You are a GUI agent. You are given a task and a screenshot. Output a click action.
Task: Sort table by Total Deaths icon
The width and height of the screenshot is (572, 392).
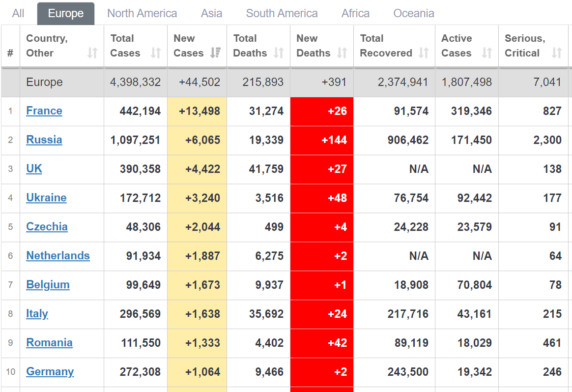[279, 53]
